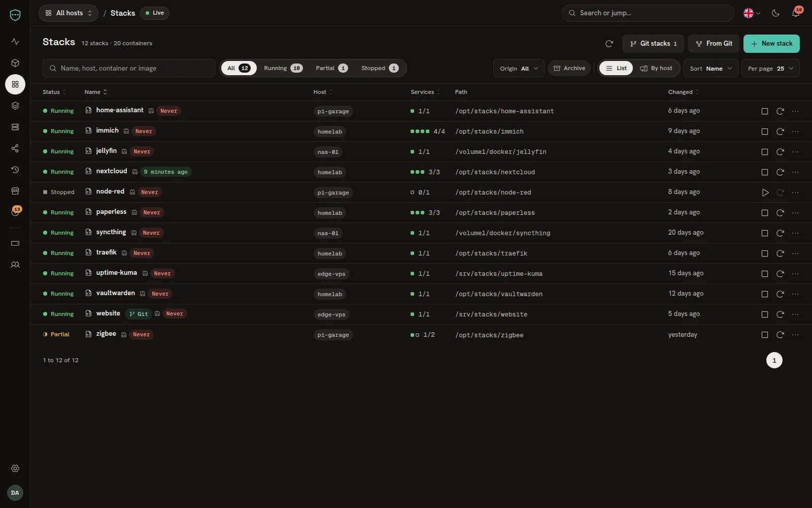Refresh the stacks list

[x=609, y=44]
